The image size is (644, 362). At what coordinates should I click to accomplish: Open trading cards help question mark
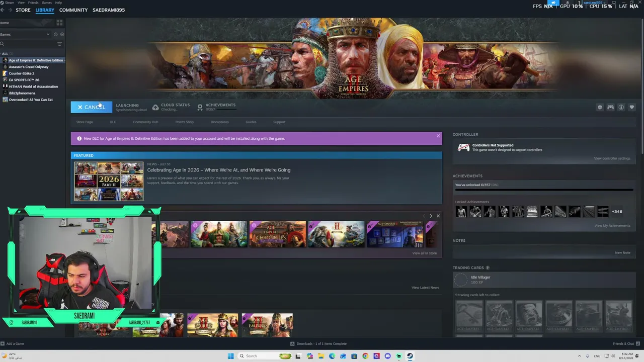point(488,267)
